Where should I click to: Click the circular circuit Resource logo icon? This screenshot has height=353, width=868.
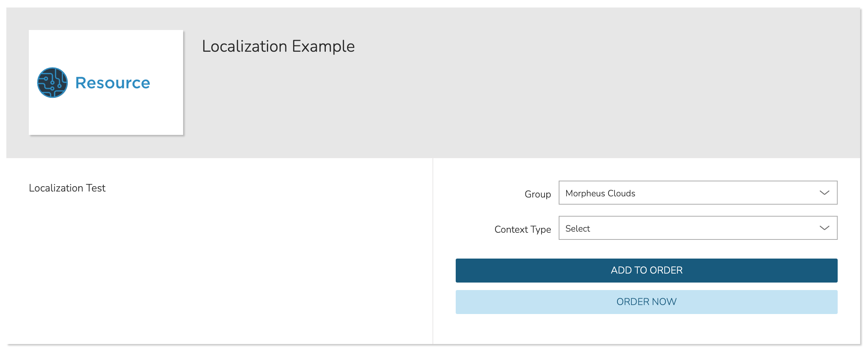pos(52,82)
